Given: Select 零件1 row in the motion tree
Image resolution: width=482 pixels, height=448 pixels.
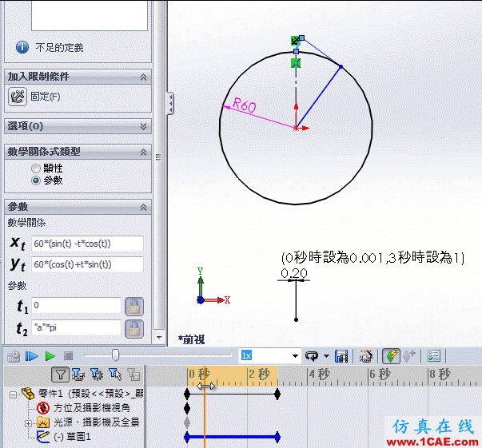Looking at the screenshot, I should pyautogui.click(x=90, y=394).
